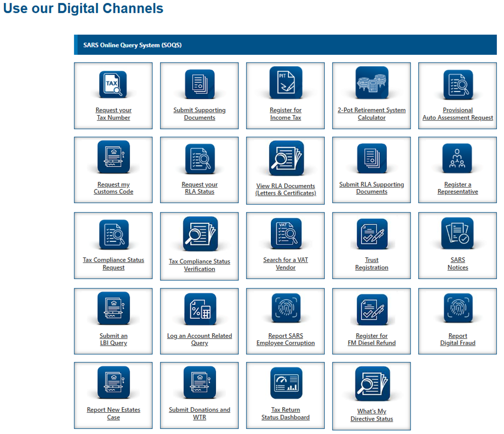Open the Report New Estates Case icon
Screen dimensions: 504x434
point(113,382)
